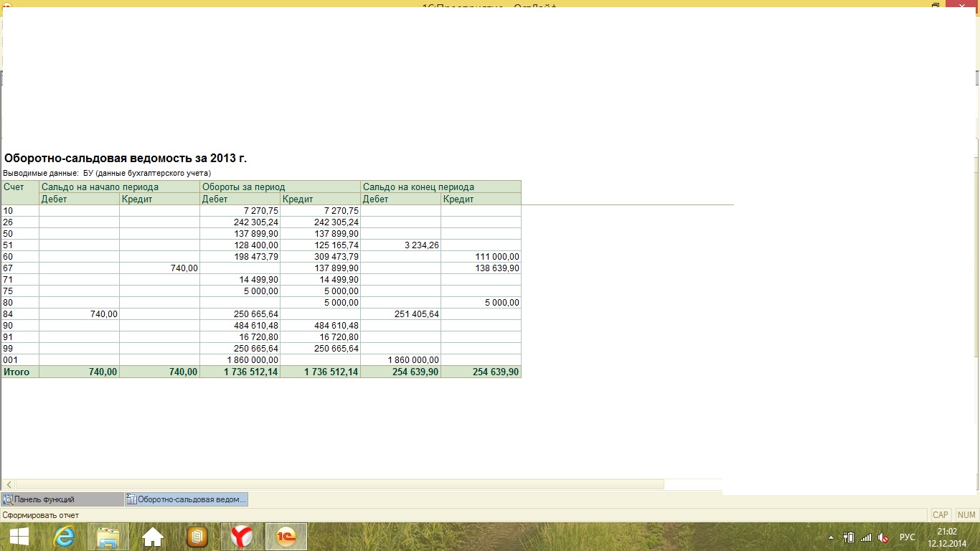This screenshot has height=551, width=980.
Task: Click the white house icon in the taskbar
Action: [x=153, y=537]
